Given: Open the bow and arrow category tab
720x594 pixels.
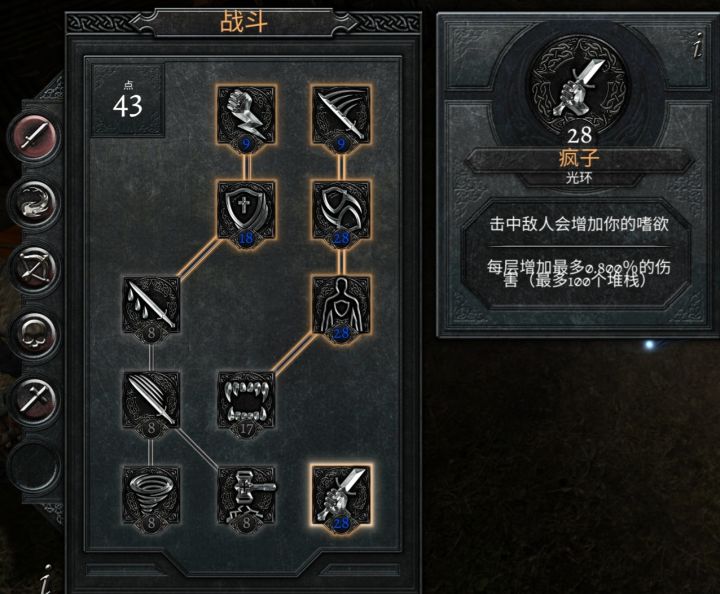Looking at the screenshot, I should [x=35, y=268].
